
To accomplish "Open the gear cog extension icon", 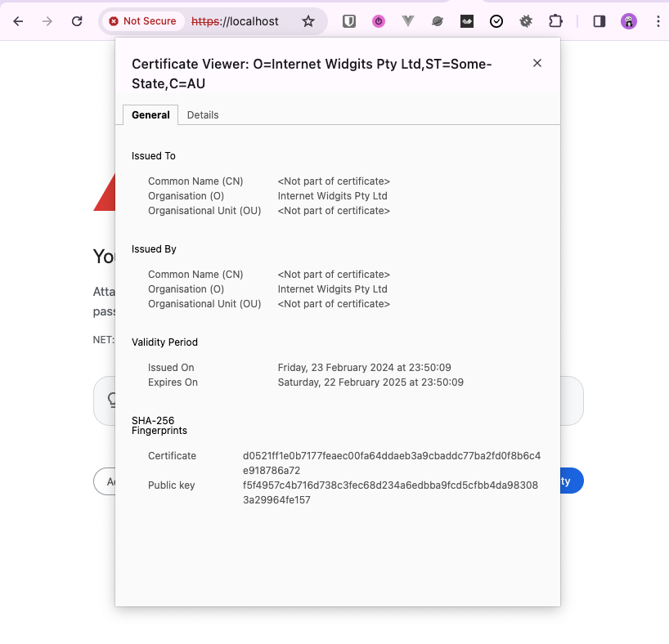I will (526, 21).
